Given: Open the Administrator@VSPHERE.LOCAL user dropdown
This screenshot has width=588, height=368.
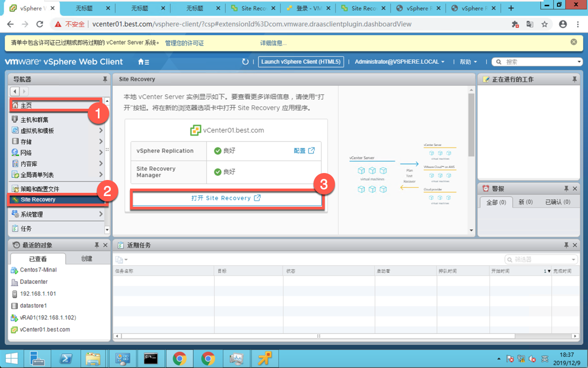Looking at the screenshot, I should [x=399, y=62].
